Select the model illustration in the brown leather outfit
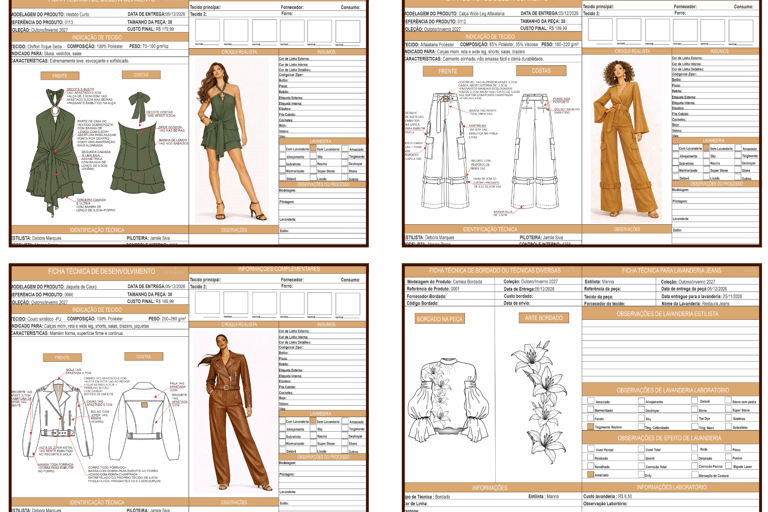Screen dimensions: 768x512 click(x=230, y=412)
